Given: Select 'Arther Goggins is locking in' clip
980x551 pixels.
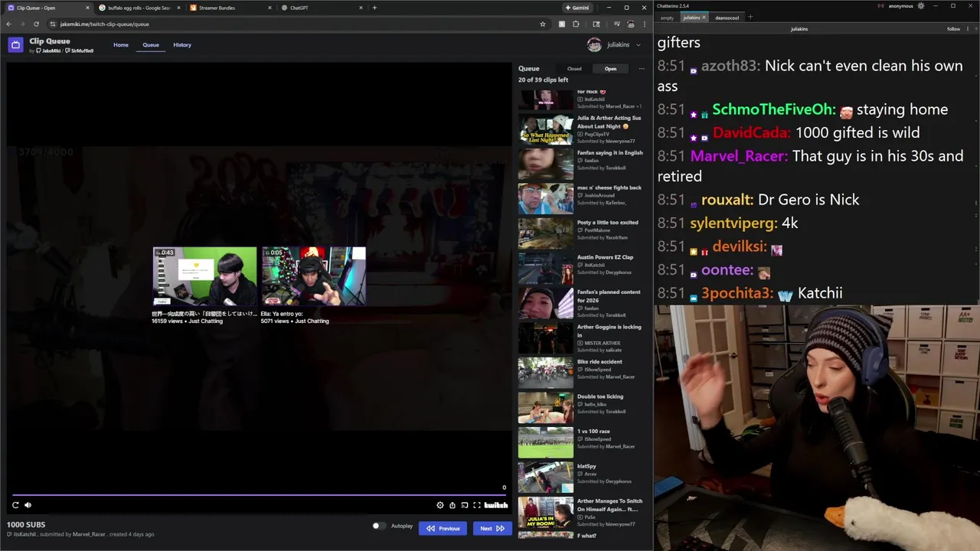Looking at the screenshot, I should 581,337.
